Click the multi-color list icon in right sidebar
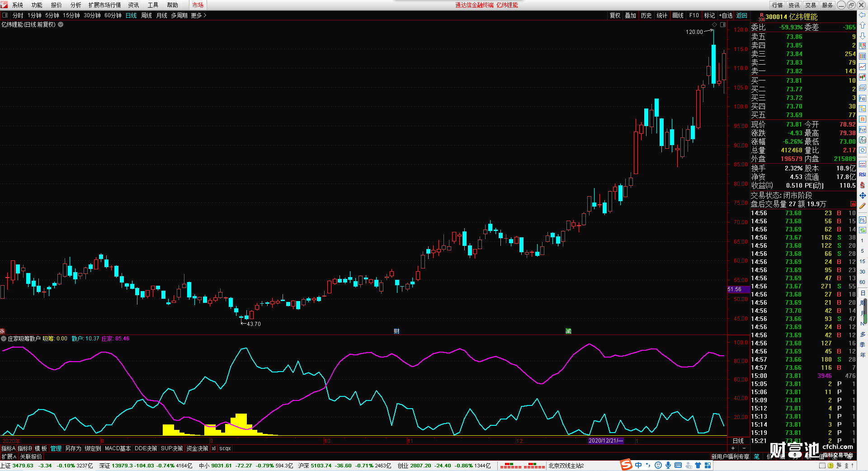The height and width of the screenshot is (471, 868). pos(863,57)
